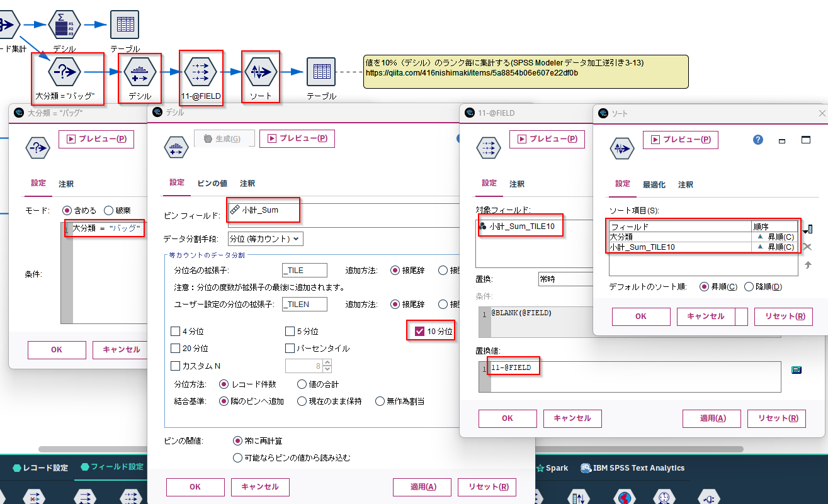Screen dimensions: 828x504
Task: Delete selected sort field with X icon
Action: pos(807,247)
